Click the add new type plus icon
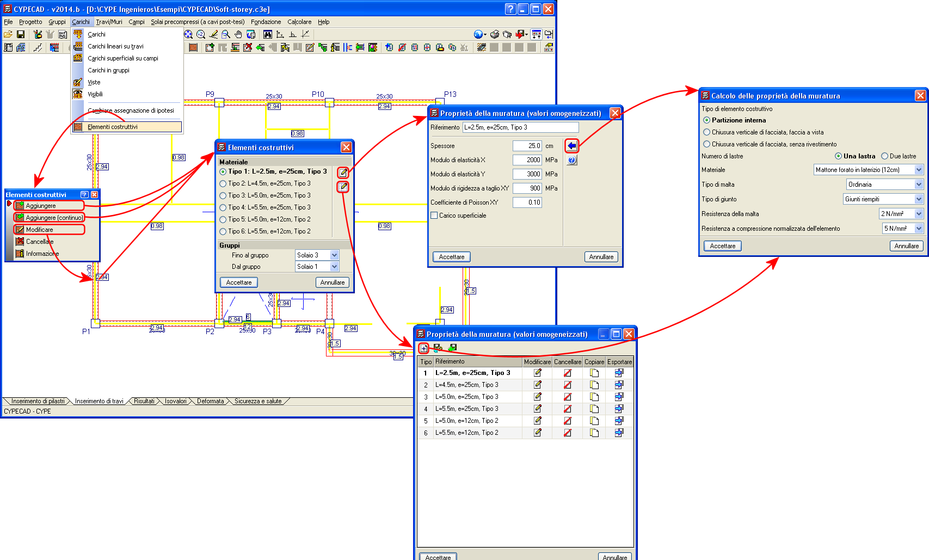Viewport: 929px width, 560px height. (x=424, y=348)
